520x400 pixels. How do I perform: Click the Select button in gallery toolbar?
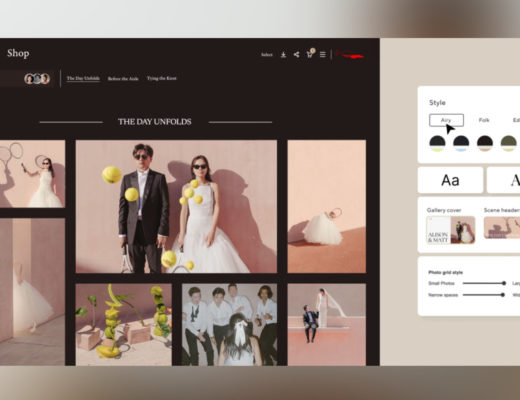[x=267, y=55]
